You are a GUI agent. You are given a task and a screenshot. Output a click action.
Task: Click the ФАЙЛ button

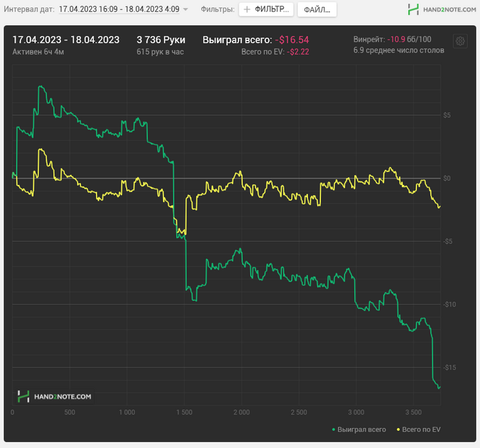pos(317,10)
